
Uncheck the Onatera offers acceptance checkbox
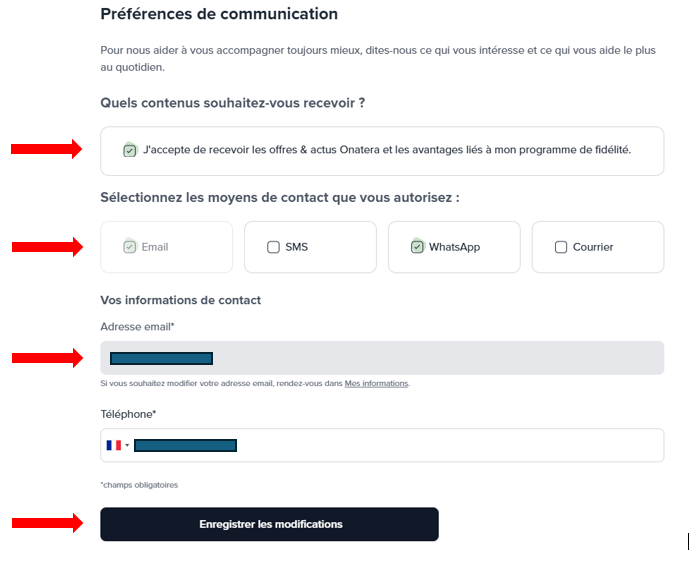tap(130, 151)
